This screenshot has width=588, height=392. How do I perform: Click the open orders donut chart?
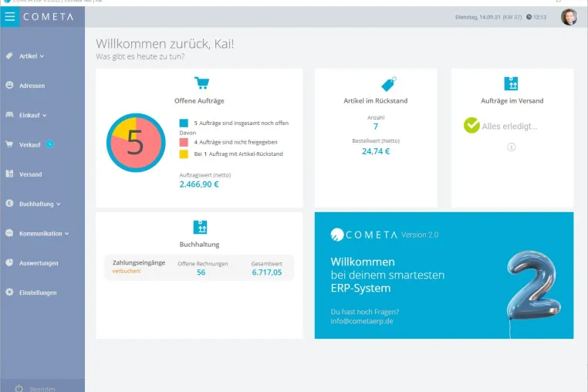pos(136,143)
